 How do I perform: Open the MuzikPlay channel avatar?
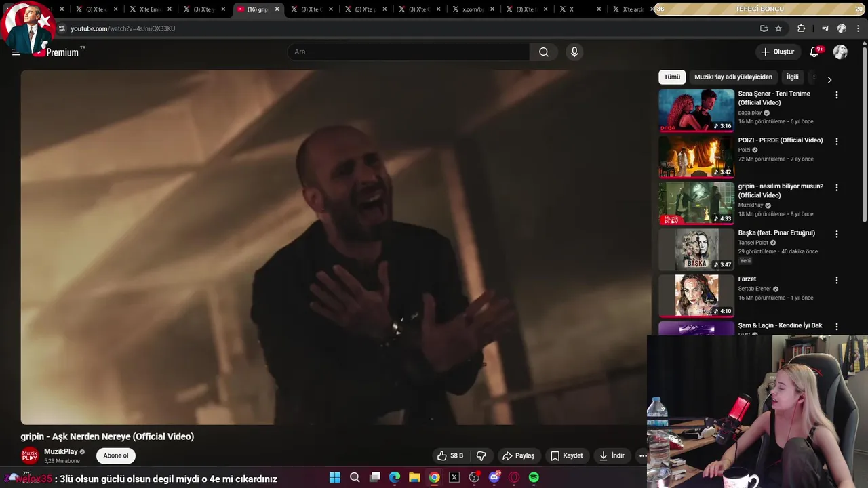pos(30,455)
